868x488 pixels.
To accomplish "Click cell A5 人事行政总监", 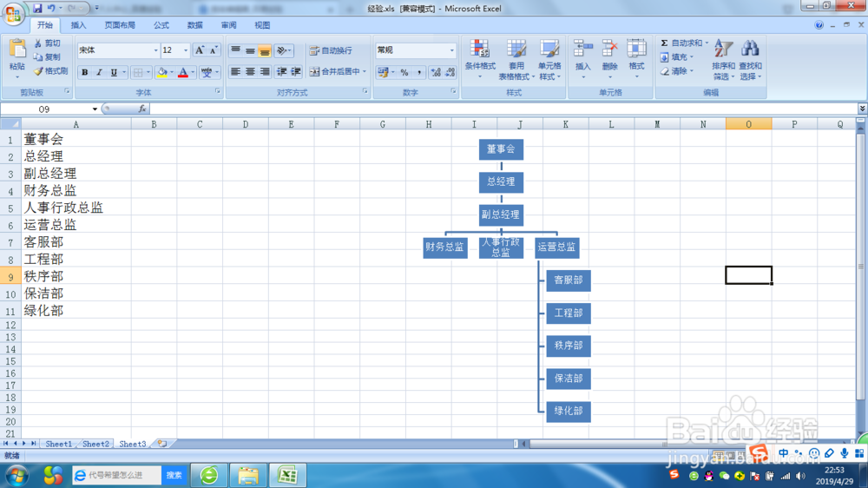I will (76, 208).
